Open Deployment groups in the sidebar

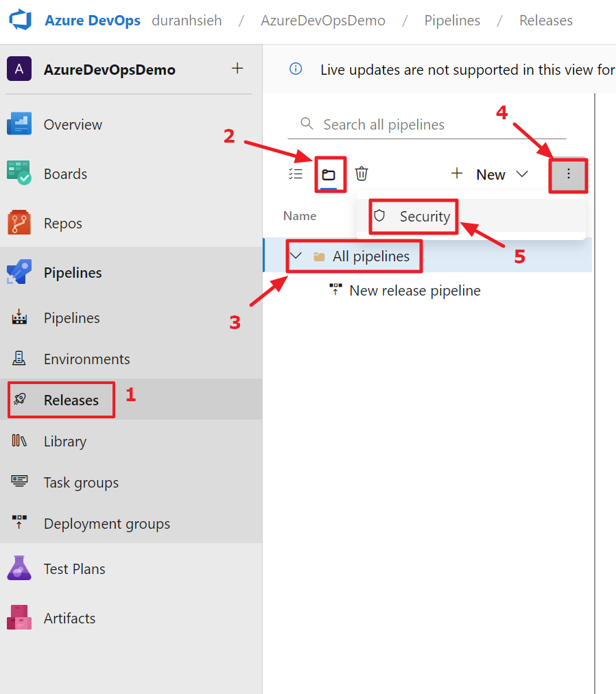pyautogui.click(x=130, y=524)
